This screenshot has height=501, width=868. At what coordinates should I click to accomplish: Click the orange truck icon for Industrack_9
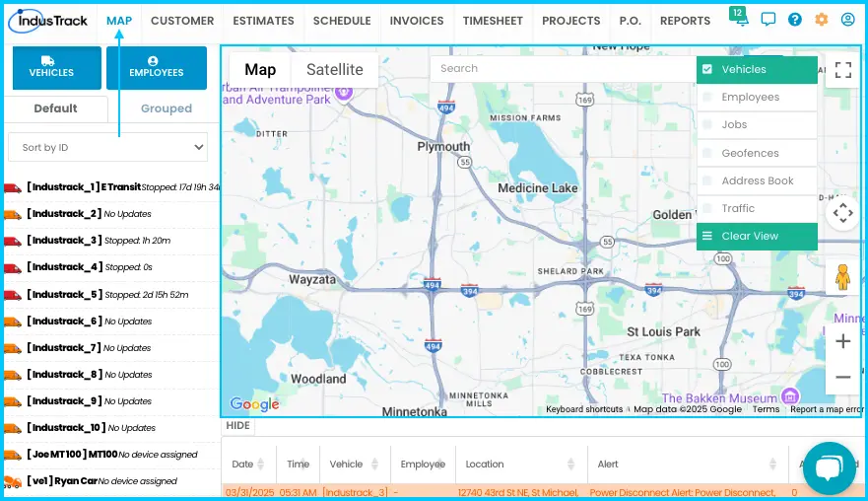13,401
